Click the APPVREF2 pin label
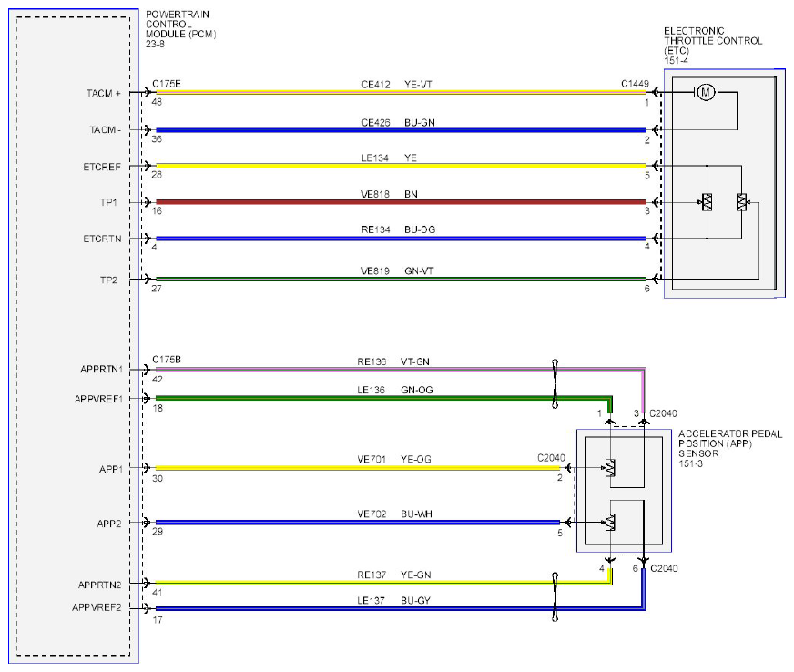Image resolution: width=794 pixels, height=672 pixels. point(97,607)
